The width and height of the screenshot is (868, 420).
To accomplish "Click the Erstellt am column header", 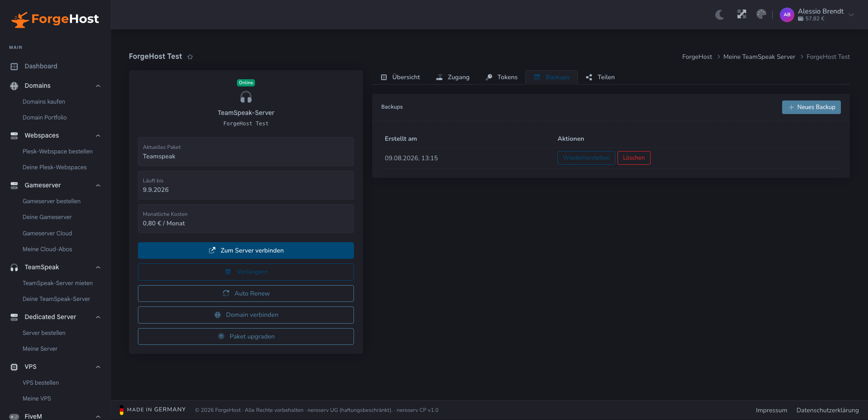I will tap(401, 139).
